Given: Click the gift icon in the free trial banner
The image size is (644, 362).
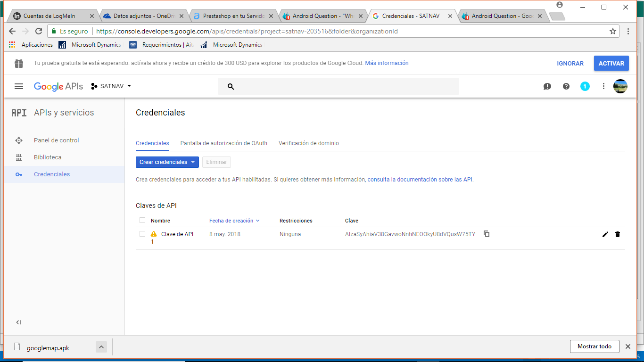Looking at the screenshot, I should (x=19, y=63).
